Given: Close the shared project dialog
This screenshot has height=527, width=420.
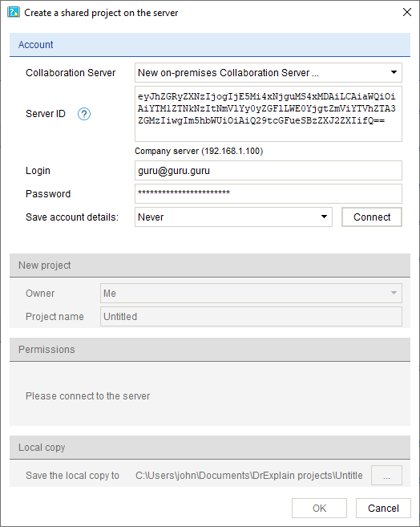Looking at the screenshot, I should click(407, 13).
